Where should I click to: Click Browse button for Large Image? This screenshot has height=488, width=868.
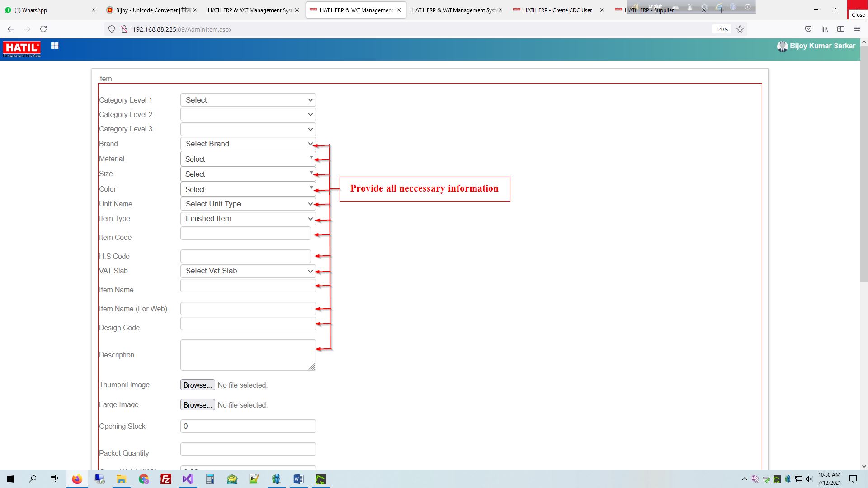197,404
